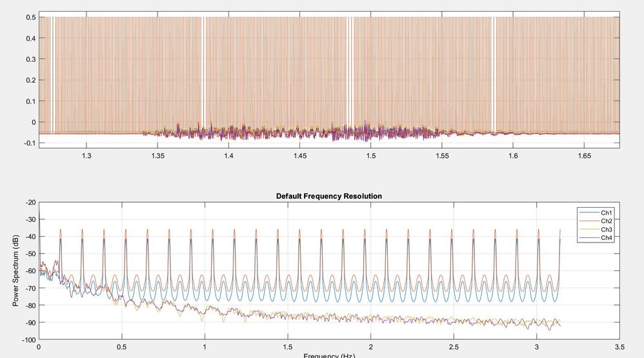Click the -60 tick on power spectrum y-axis
Viewport: 644px width, 358px height.
click(31, 272)
